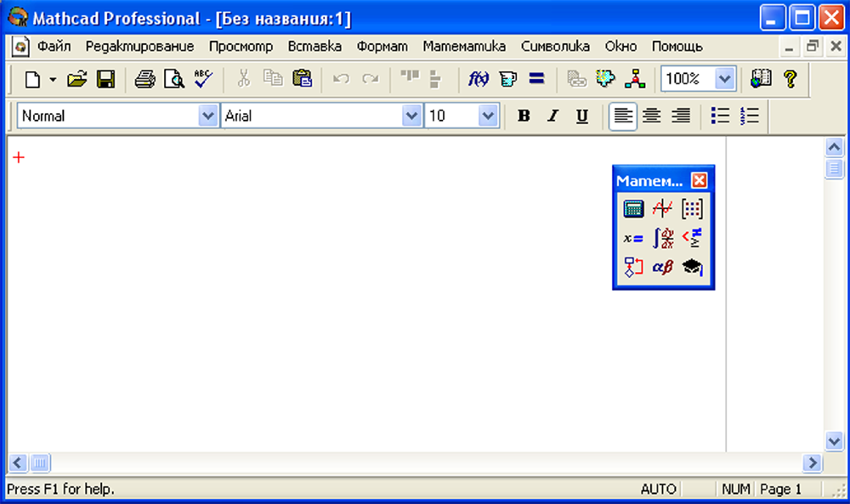Insert Hyperlink icon in toolbar
Screen dimensions: 850x504
[576, 79]
